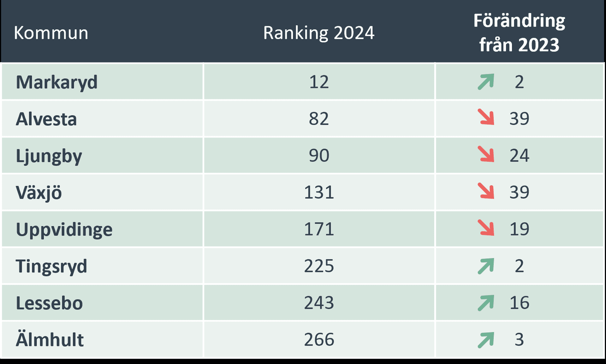
Task: Select the Förändring från 2023 header
Action: (x=519, y=33)
